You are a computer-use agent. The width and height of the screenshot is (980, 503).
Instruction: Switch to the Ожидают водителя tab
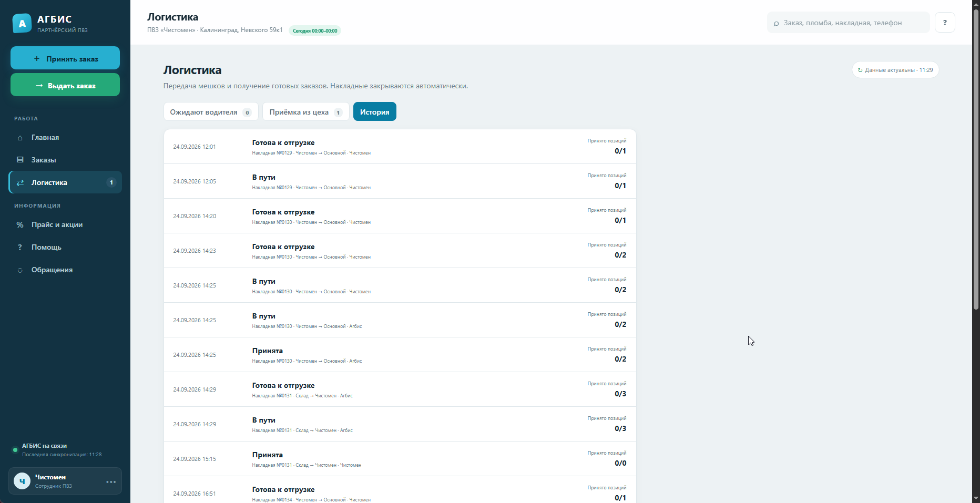(211, 112)
